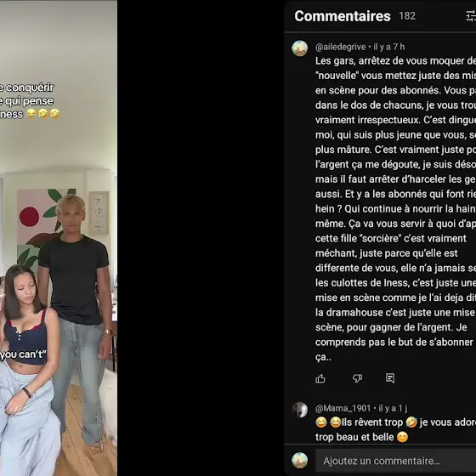
Task: Click the 182 comment count
Action: pyautogui.click(x=407, y=16)
